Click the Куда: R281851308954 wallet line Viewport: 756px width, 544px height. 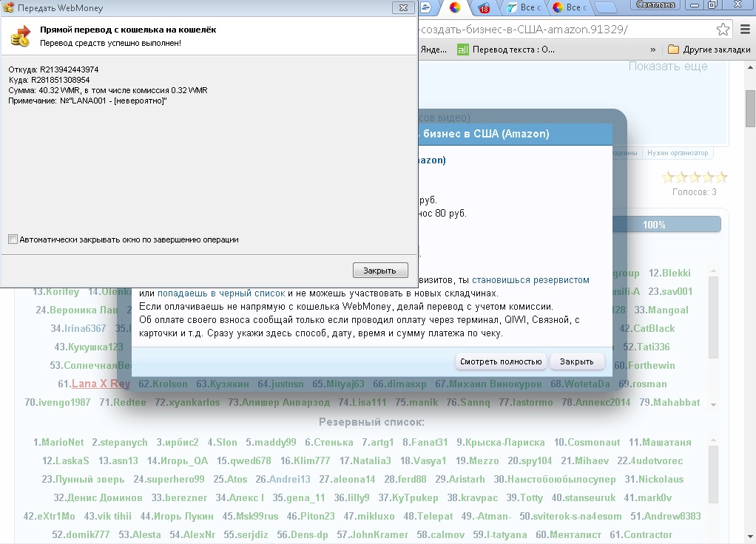pos(49,80)
